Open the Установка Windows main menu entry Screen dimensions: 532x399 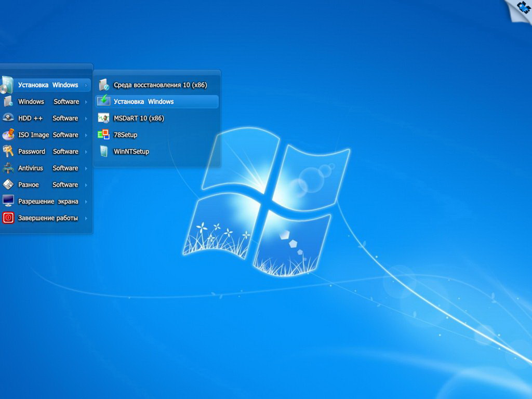pos(46,85)
